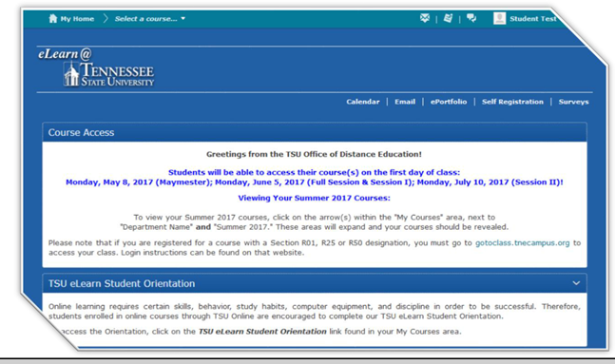Open the Select a course dropdown
This screenshot has width=615, height=364.
(x=150, y=19)
